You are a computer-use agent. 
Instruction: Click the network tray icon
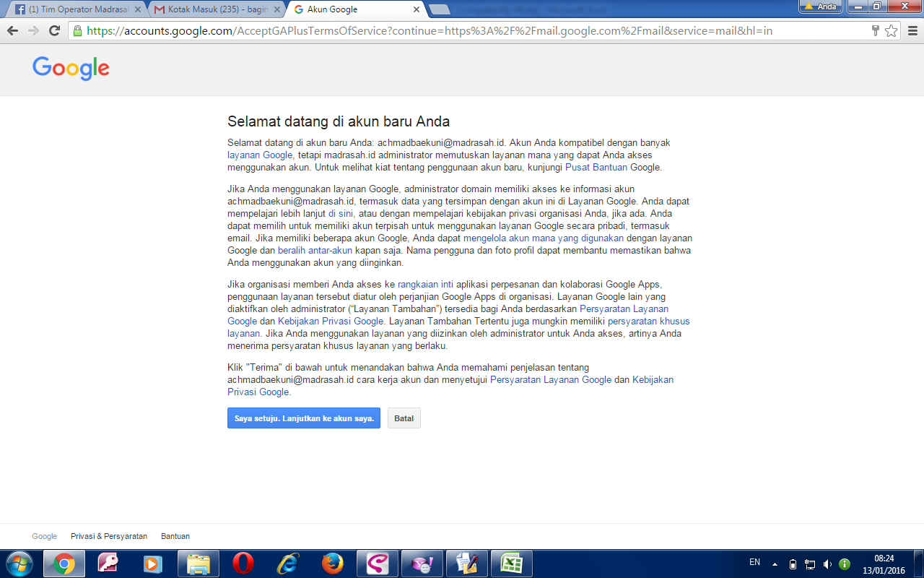[810, 564]
